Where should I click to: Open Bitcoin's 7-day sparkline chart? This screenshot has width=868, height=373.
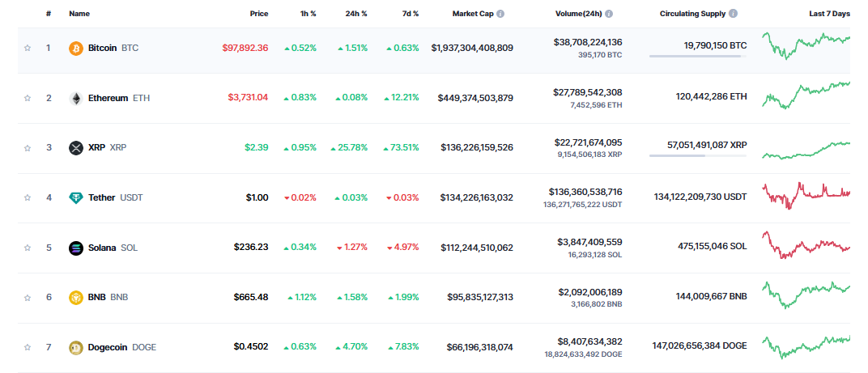tap(806, 45)
